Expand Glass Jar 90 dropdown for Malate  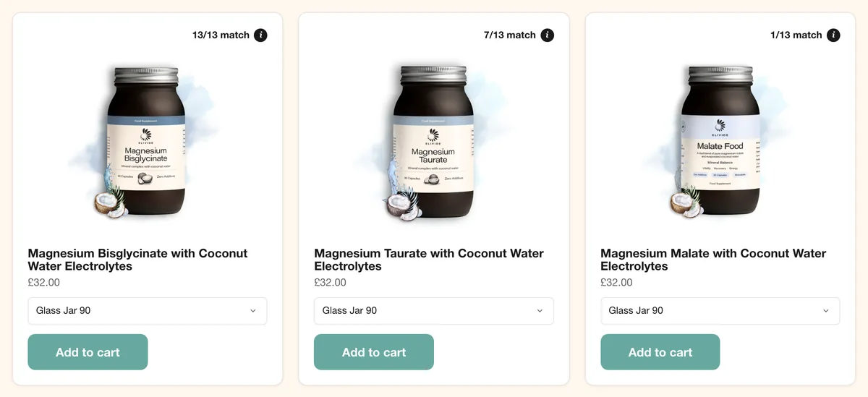[720, 311]
